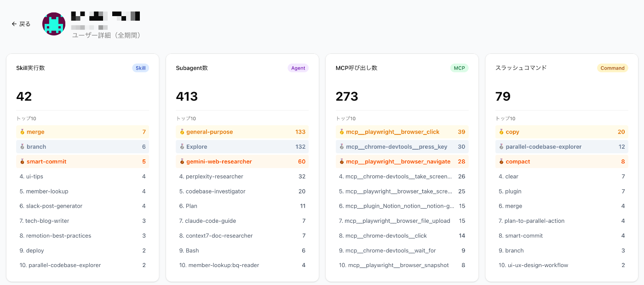Screen dimensions: 644x285
Task: Click the green MCP badge
Action: (x=459, y=68)
